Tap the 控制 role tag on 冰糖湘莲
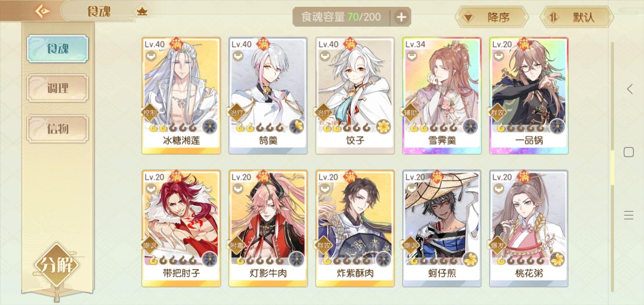Screen dimensions: 644x305 pyautogui.click(x=150, y=113)
